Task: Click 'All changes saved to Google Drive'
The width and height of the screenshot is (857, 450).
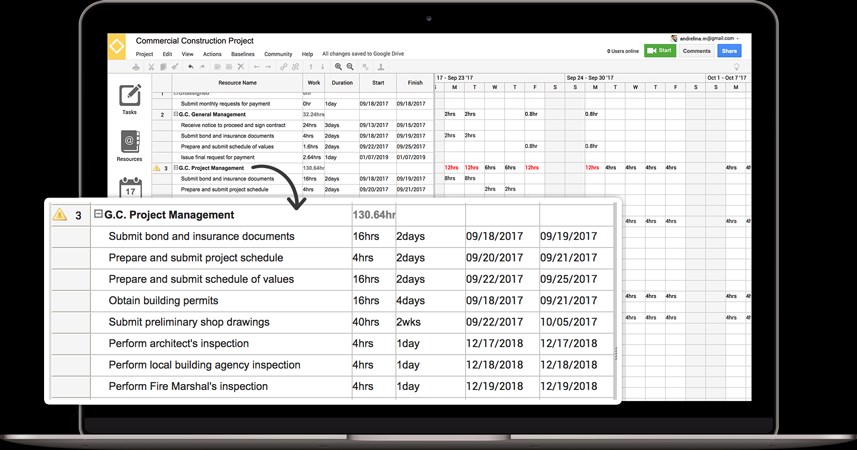Action: pyautogui.click(x=363, y=54)
